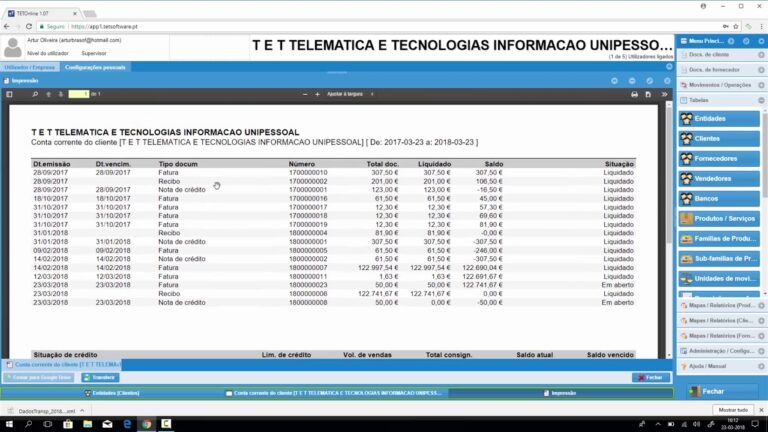The image size is (768, 432).
Task: Click first round icon in Menu Principal header
Action: 731,41
